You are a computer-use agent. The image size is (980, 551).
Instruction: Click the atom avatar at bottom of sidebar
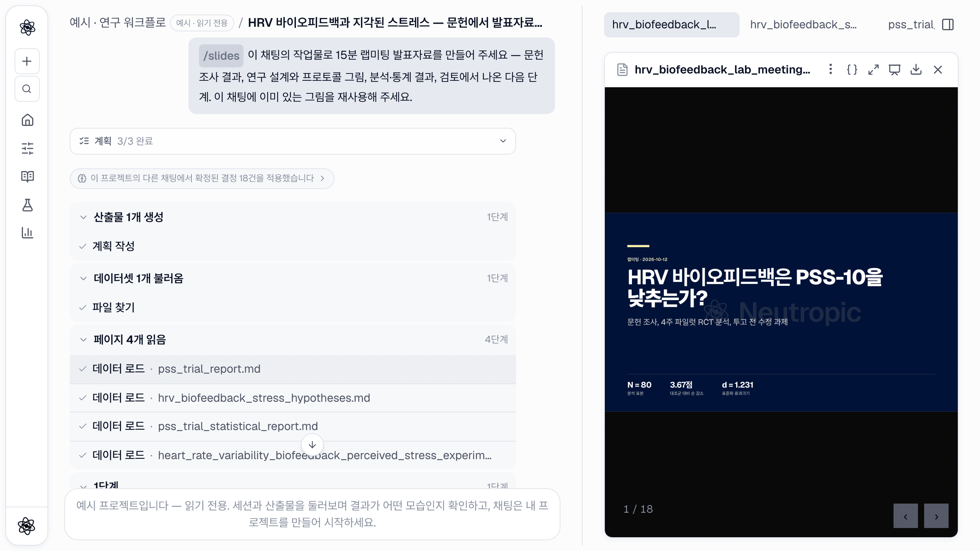click(26, 526)
